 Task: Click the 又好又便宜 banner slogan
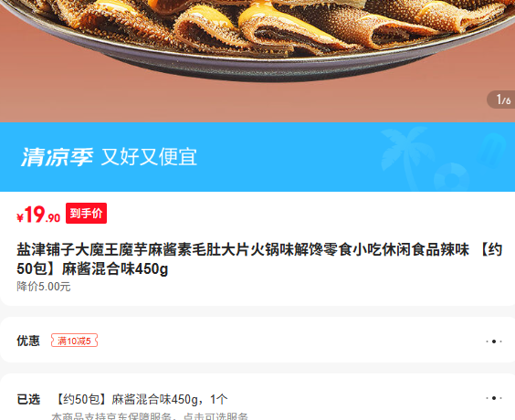pyautogui.click(x=149, y=157)
